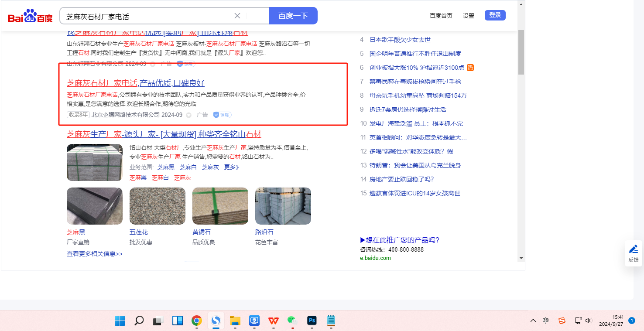Open hot search 母亲玩手机幼童坠 商场判赔154万
The height and width of the screenshot is (331, 644).
418,96
